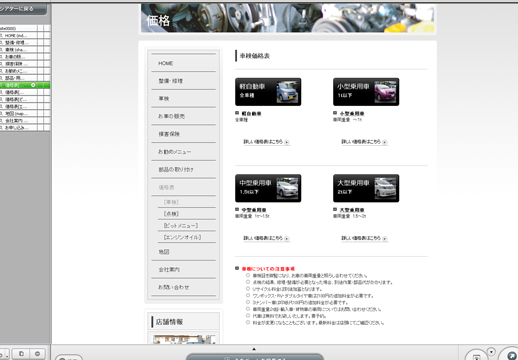Screen dimensions: 518x360
Task: Open お問い合わせ in the page navigation menu
Action: [183, 287]
